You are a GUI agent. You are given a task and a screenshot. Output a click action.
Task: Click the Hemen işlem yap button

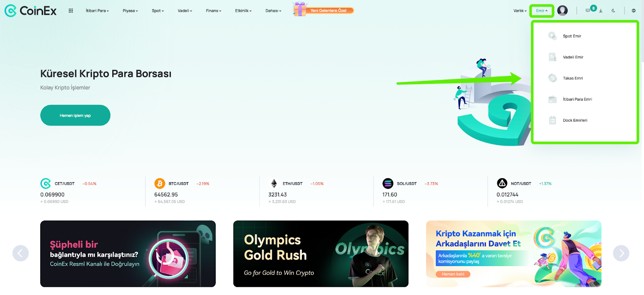click(75, 116)
